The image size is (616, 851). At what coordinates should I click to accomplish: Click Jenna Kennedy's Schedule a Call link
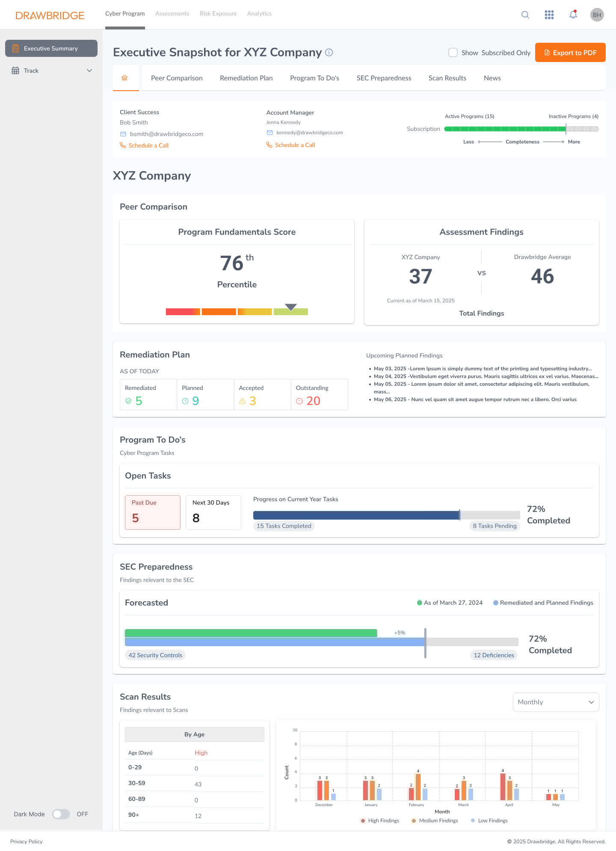(295, 145)
